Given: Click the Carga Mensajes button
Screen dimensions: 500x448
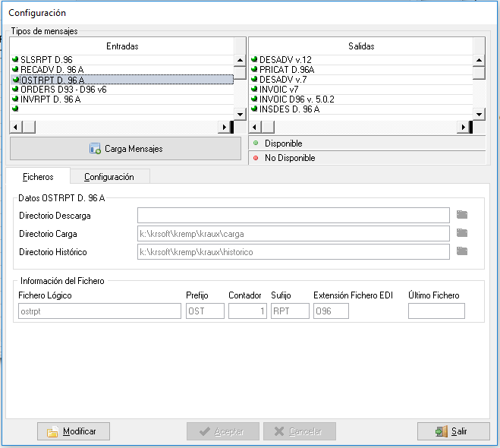Looking at the screenshot, I should tap(126, 149).
